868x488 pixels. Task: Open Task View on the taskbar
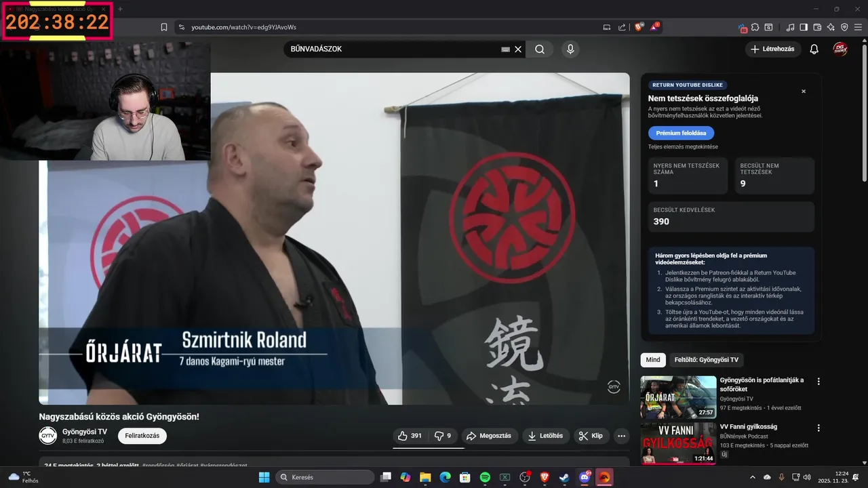(386, 477)
